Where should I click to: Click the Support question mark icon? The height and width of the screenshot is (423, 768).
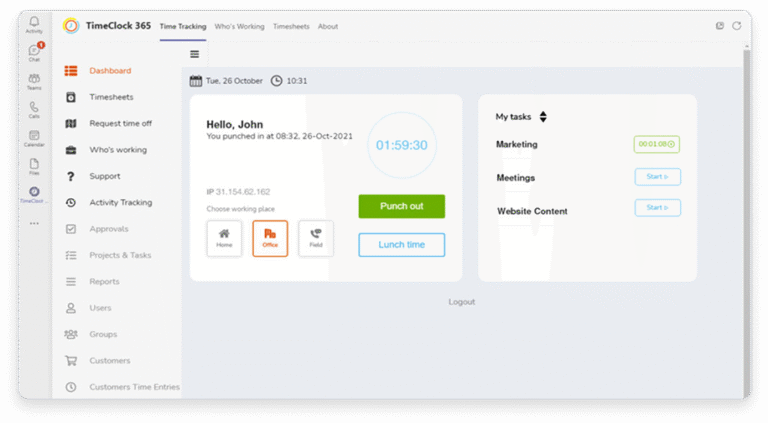pyautogui.click(x=71, y=176)
